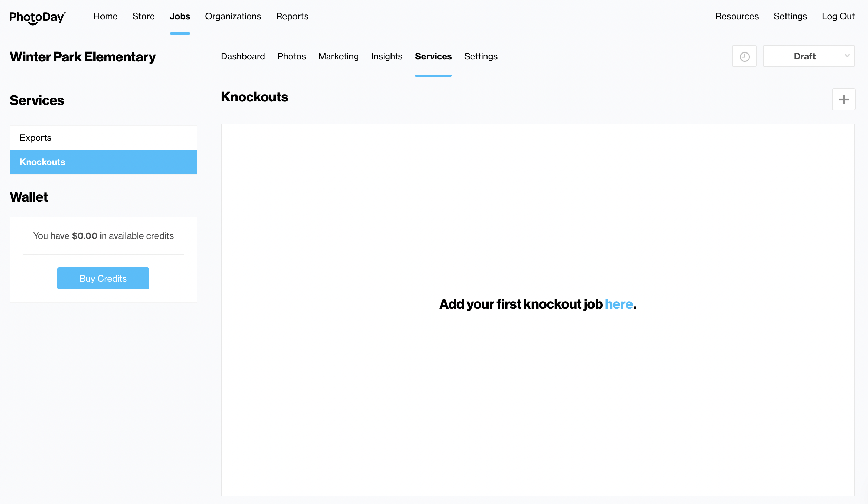Click the plus icon to add knockout
The width and height of the screenshot is (868, 504).
click(x=843, y=99)
